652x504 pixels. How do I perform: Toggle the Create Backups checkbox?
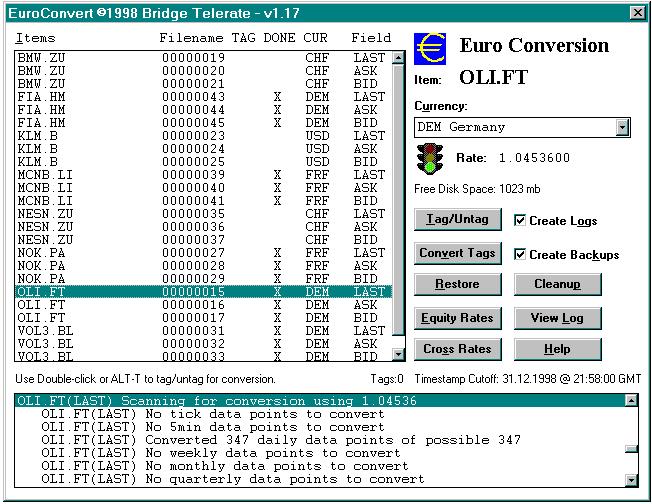coord(520,255)
